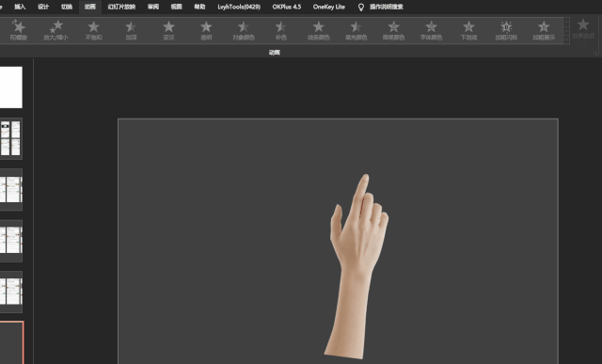Choose the Font Color (字体颜色) animation
Image resolution: width=602 pixels, height=364 pixels.
[431, 30]
